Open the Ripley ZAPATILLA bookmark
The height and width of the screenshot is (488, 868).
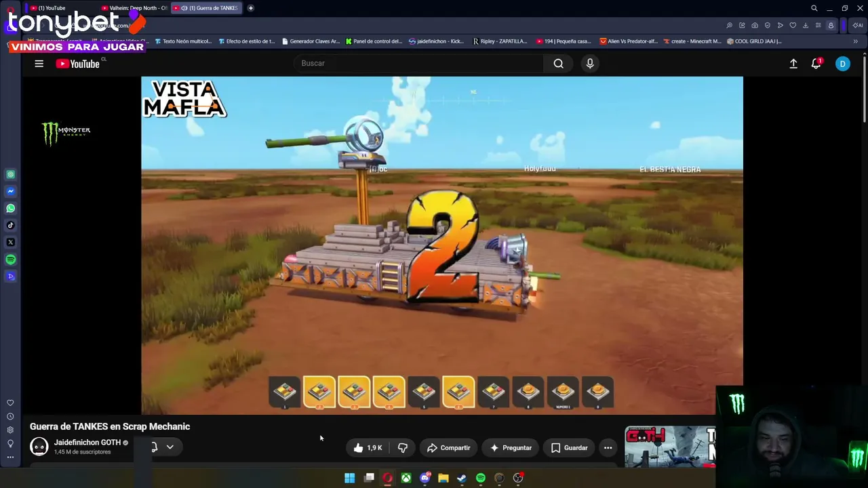click(500, 41)
